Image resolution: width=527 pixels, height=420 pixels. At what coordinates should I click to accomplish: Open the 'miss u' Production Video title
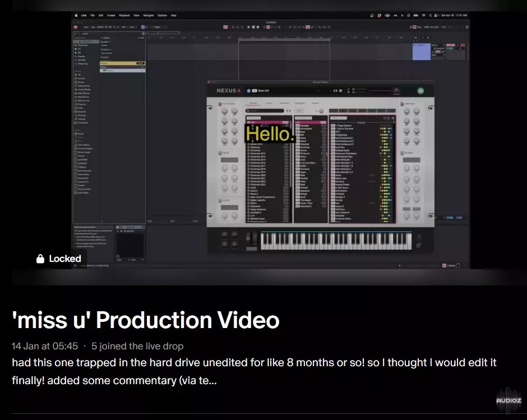(146, 320)
